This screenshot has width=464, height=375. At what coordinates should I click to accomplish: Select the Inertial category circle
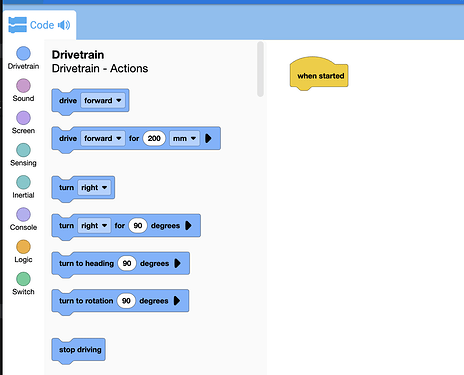tap(23, 182)
